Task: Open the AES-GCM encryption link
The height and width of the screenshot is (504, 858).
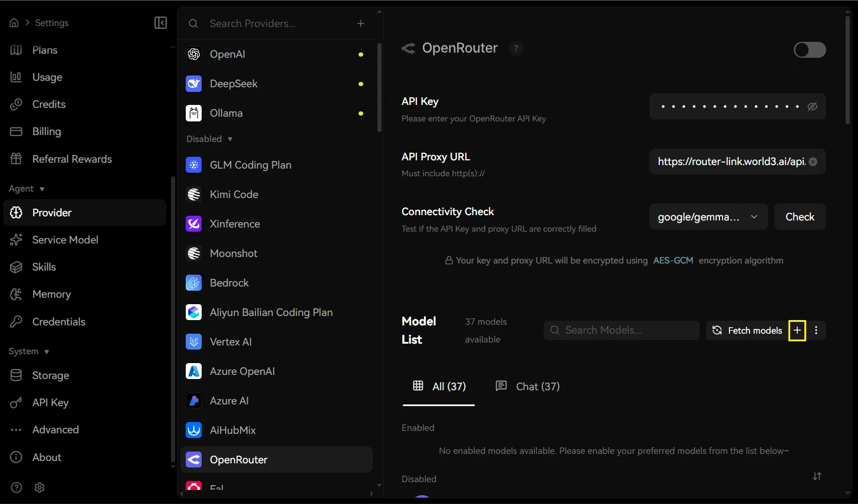Action: coord(673,261)
